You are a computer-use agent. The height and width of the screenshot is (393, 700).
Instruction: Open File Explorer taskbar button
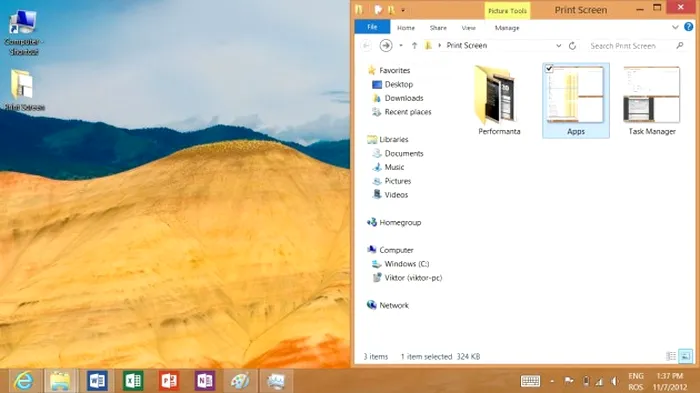[x=60, y=381]
